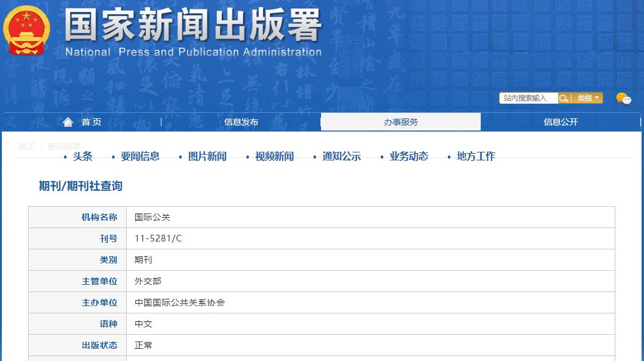Click the 中国国际公共关系协会 sponsor value
The width and height of the screenshot is (644, 361).
[180, 302]
